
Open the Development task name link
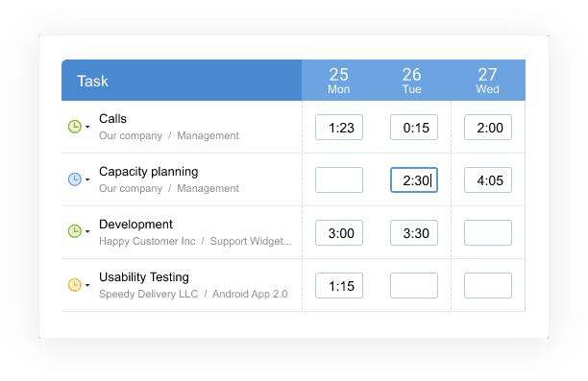(x=135, y=224)
